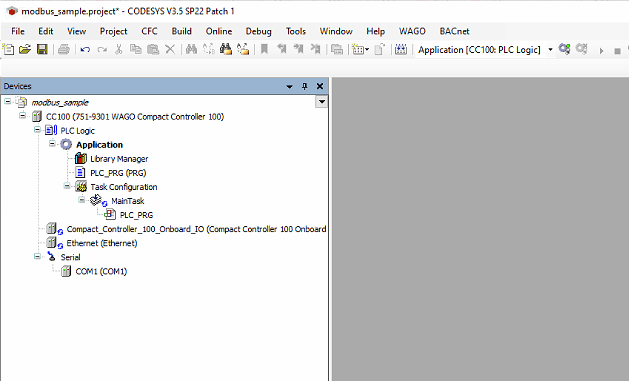This screenshot has height=381, width=629.
Task: Collapse the Task Configuration node
Action: click(x=67, y=186)
